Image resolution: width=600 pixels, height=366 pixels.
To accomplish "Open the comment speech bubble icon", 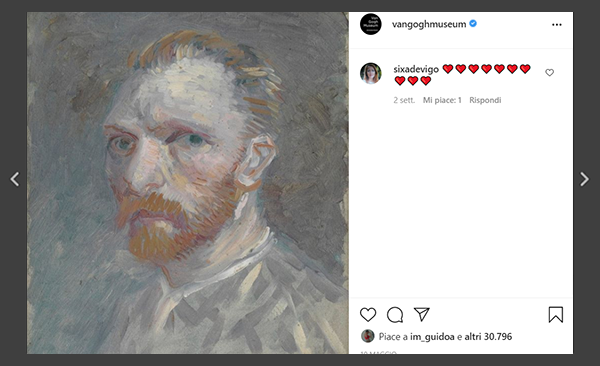I will [395, 315].
